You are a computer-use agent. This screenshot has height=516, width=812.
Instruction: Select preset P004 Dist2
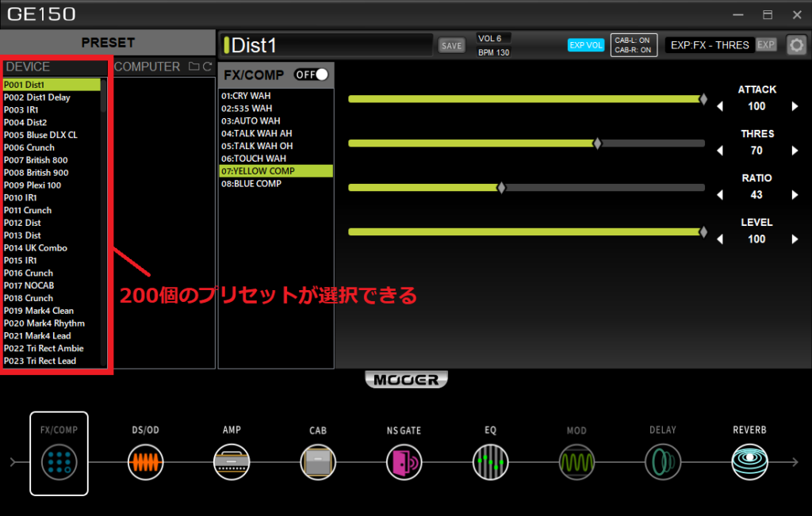pyautogui.click(x=52, y=122)
